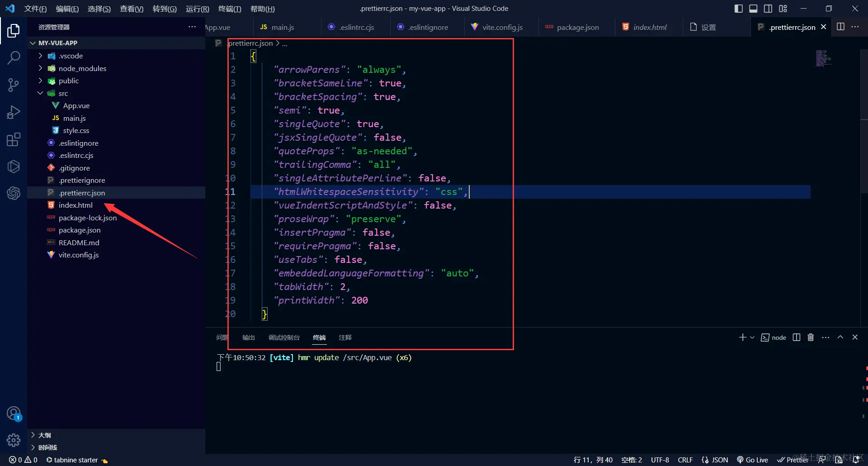The width and height of the screenshot is (868, 466).
Task: Open the Accounts menu icon
Action: coord(14,414)
